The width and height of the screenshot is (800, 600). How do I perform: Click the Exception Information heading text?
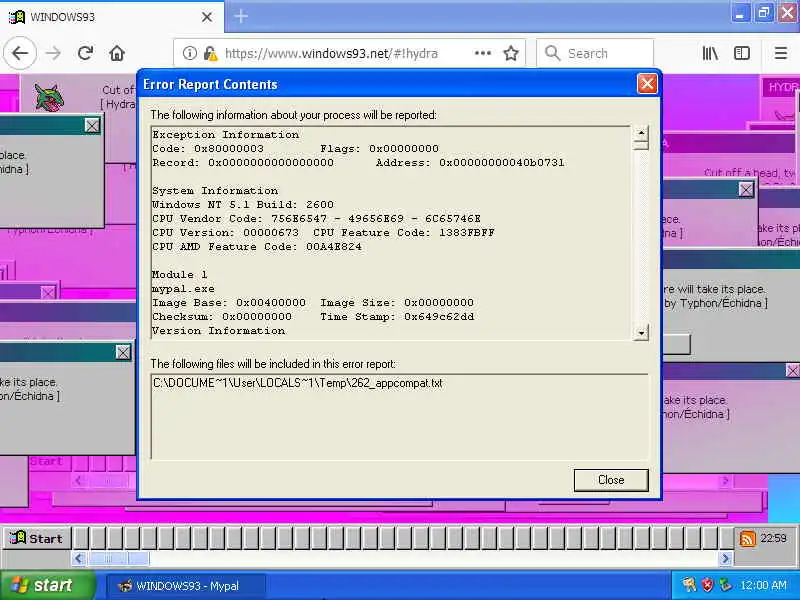(x=226, y=135)
